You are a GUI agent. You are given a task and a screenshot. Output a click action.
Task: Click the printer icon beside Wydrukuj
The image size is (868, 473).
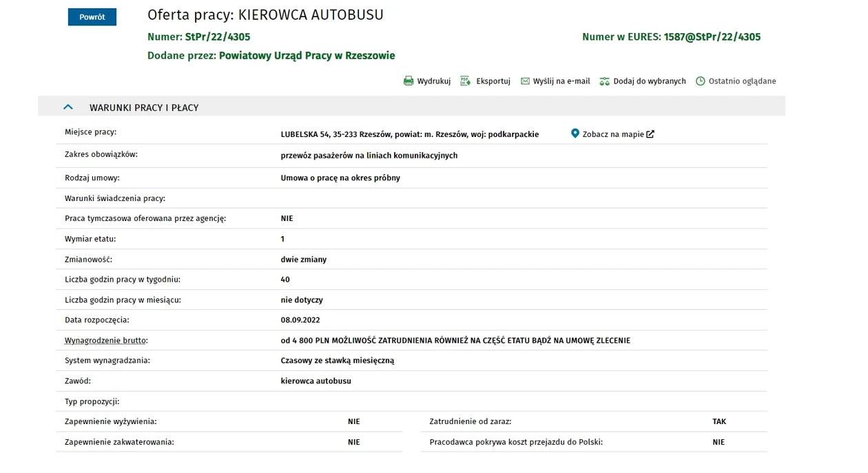pos(409,81)
